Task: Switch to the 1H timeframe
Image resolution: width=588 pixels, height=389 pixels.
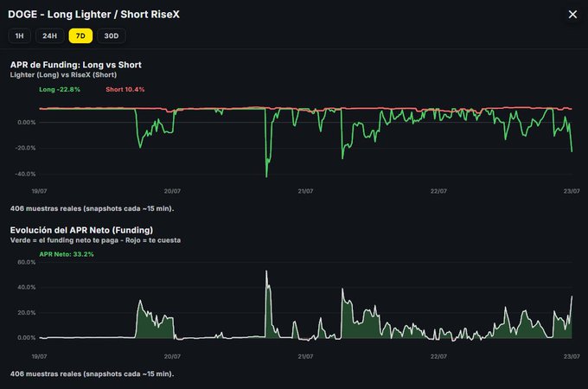Action: [x=19, y=36]
